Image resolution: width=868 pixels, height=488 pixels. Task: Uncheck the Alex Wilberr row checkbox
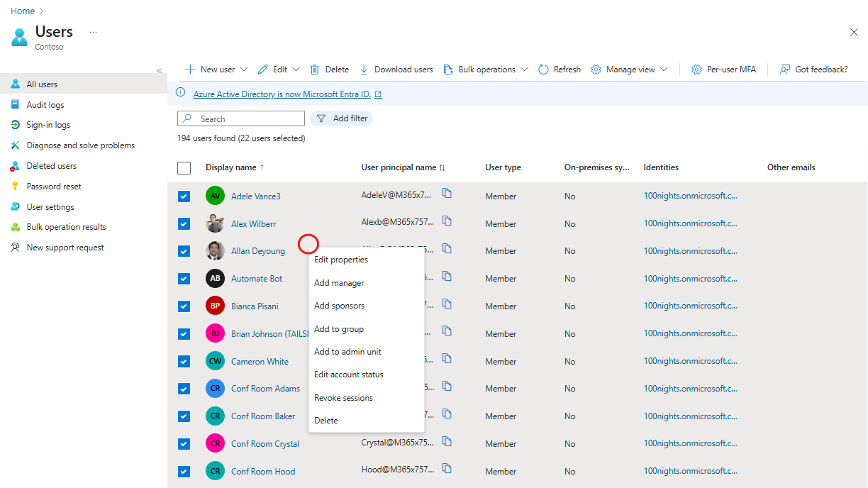[184, 223]
